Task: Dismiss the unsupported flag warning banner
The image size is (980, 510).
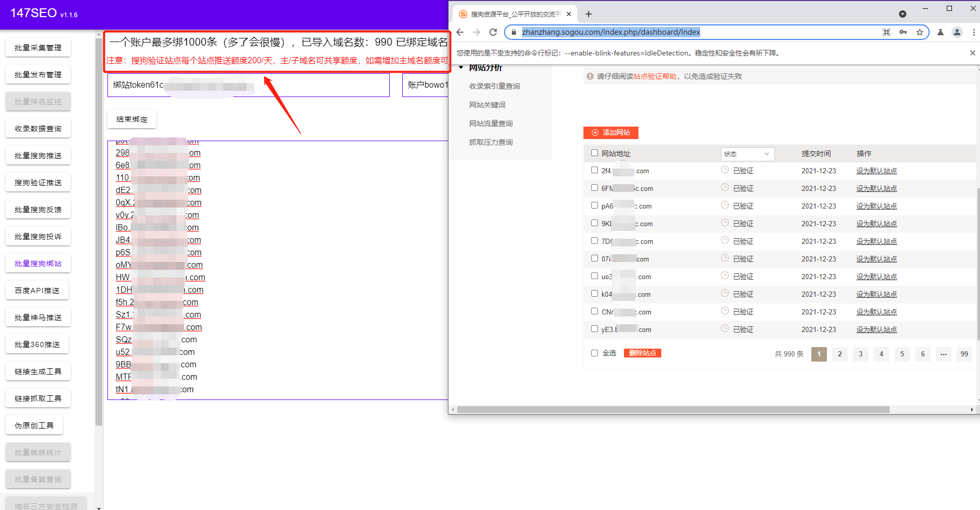Action: 973,52
